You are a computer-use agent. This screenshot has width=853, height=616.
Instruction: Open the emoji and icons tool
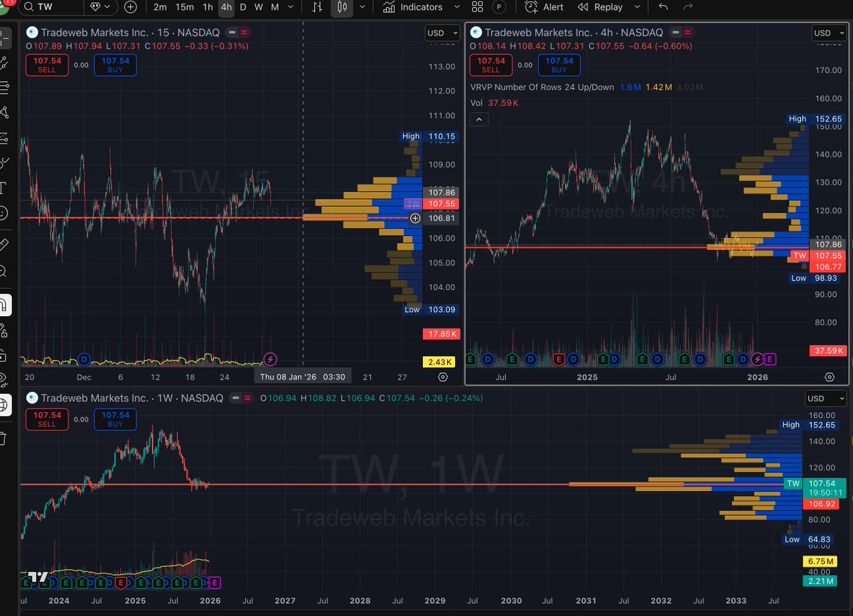click(5, 212)
